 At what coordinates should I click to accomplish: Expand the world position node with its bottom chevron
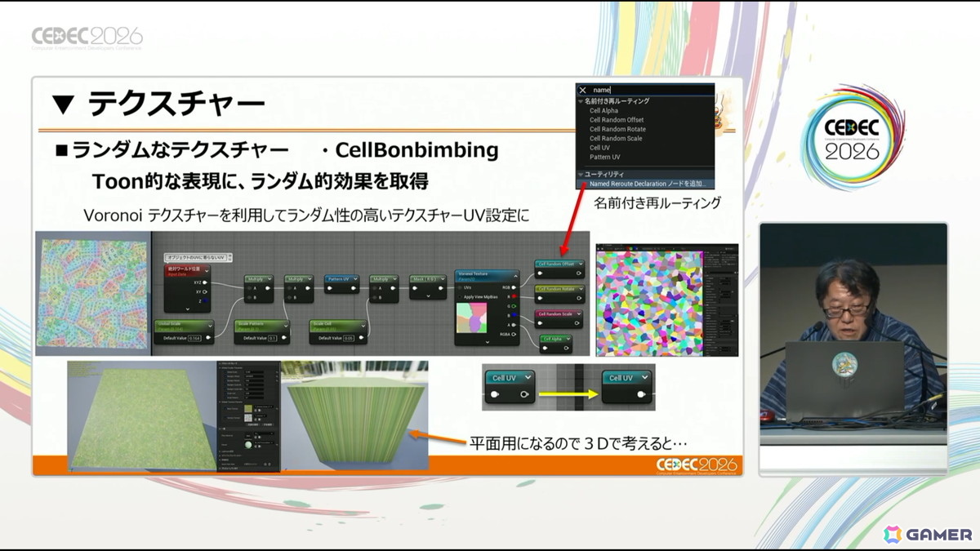coord(188,309)
